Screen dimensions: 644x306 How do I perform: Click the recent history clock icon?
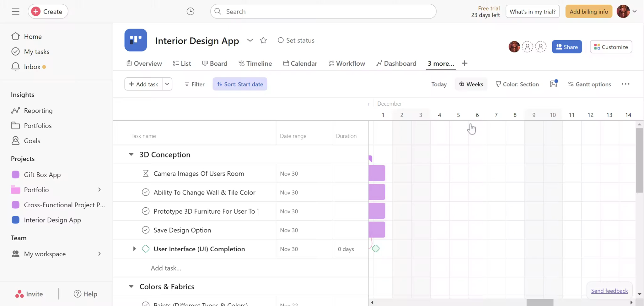190,12
